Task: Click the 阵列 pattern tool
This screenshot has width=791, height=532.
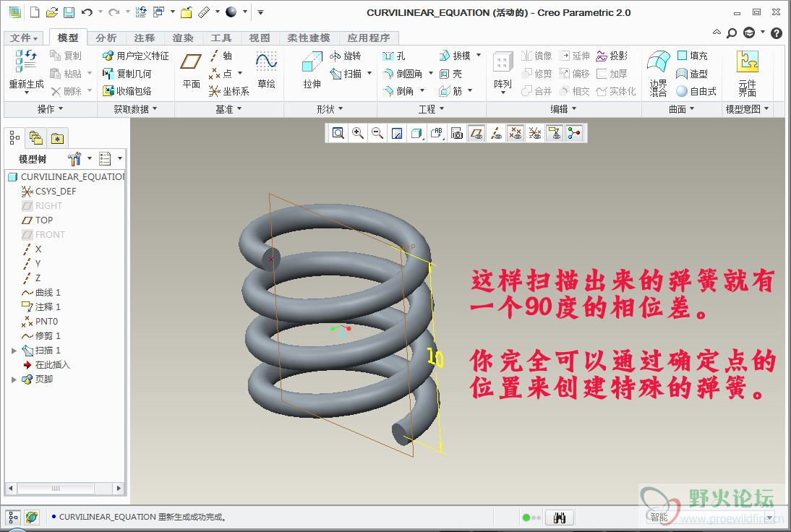Action: pos(503,72)
